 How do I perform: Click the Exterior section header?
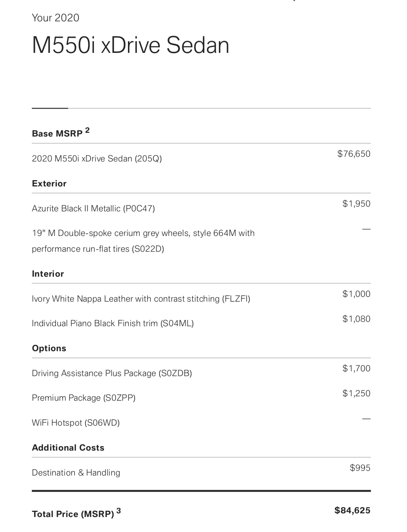pyautogui.click(x=49, y=183)
